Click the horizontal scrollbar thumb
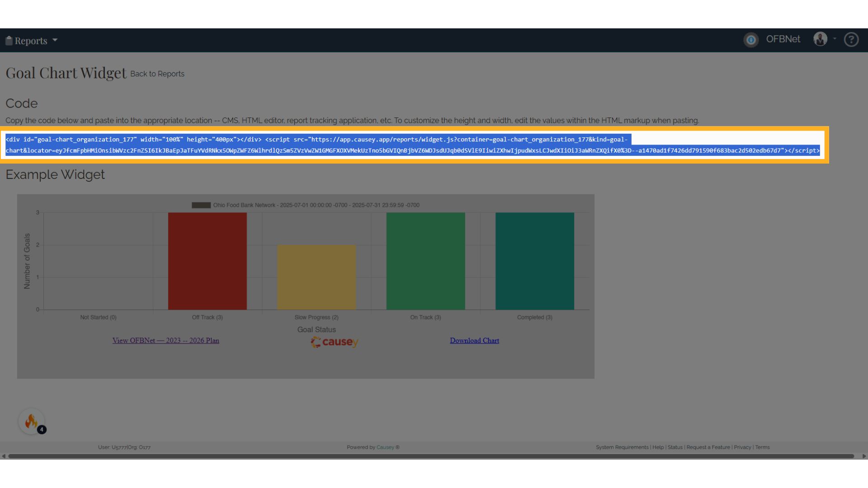This screenshot has width=868, height=488. [x=431, y=456]
